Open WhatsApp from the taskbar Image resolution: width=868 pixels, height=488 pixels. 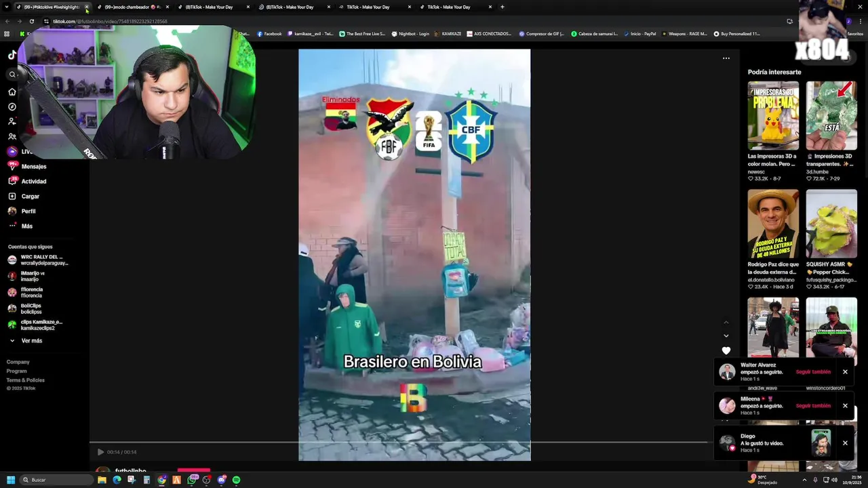coord(192,480)
